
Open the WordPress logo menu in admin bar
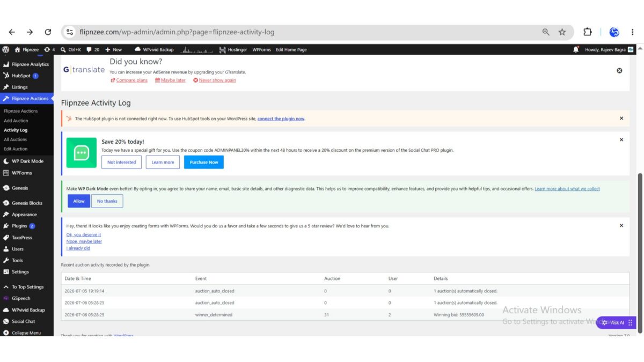click(x=5, y=49)
